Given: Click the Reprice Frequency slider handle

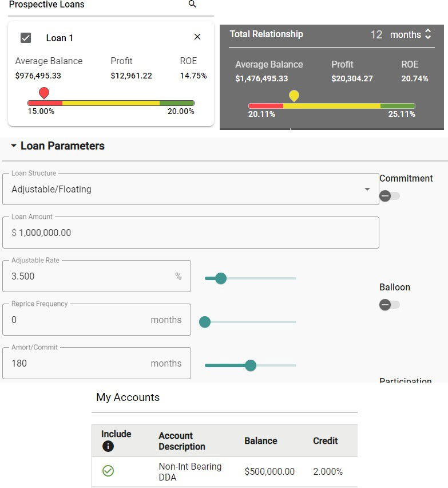Looking at the screenshot, I should click(x=205, y=322).
